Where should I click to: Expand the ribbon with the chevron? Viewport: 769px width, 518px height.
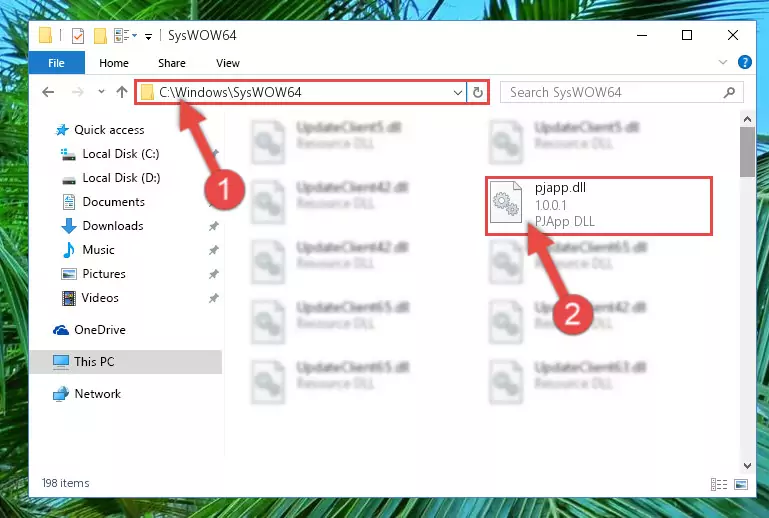point(722,62)
